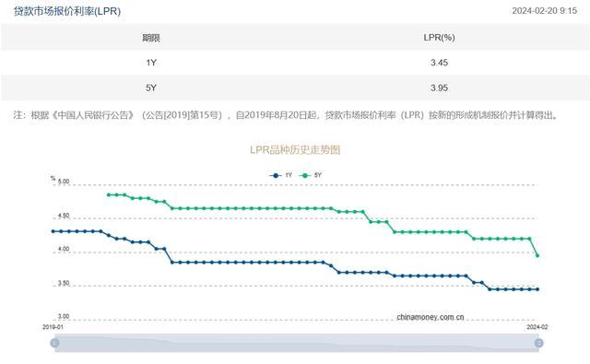Select the 3.45 rate value
The height and width of the screenshot is (364, 590).
point(439,63)
